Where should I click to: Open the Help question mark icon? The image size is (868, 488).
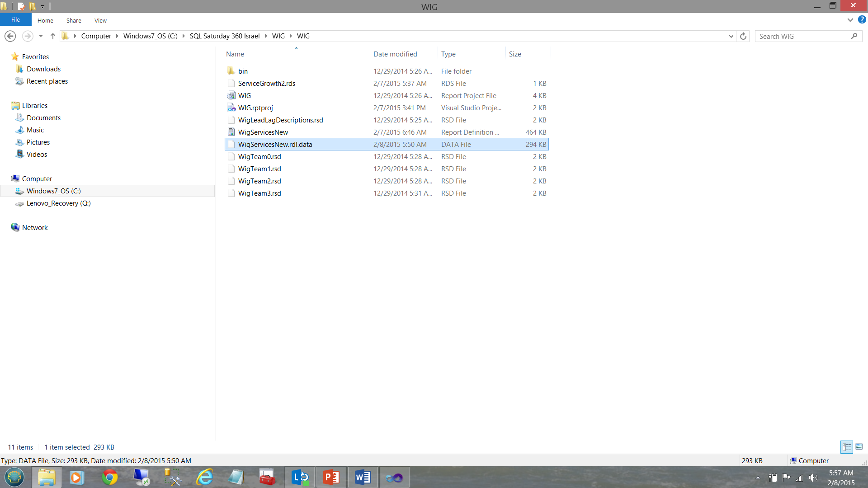[x=862, y=20]
